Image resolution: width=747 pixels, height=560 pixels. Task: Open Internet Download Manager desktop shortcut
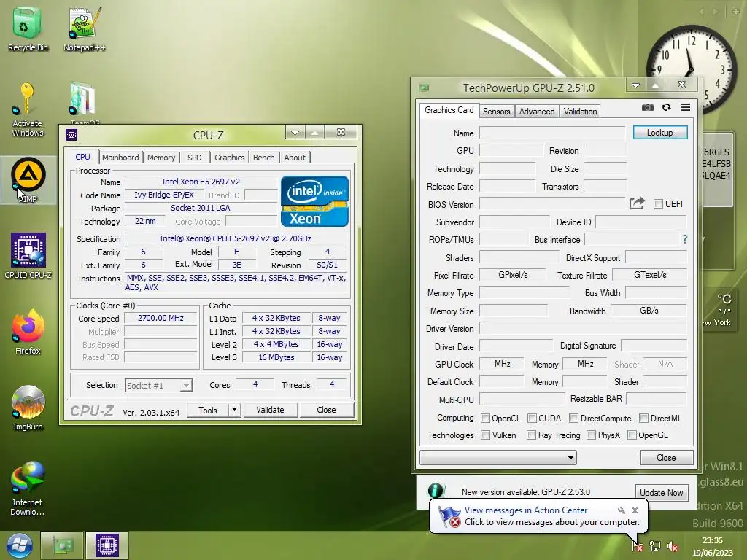click(28, 488)
